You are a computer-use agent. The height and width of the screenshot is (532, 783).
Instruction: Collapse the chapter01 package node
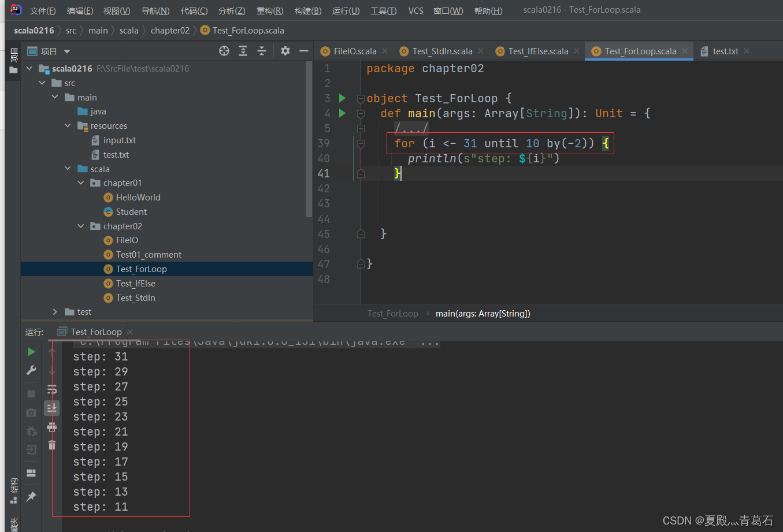[81, 183]
